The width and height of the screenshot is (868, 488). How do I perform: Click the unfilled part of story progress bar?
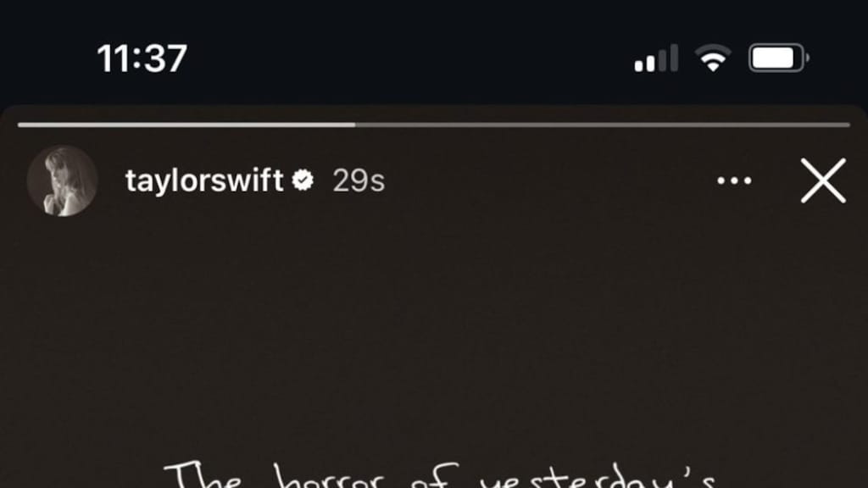[603, 125]
